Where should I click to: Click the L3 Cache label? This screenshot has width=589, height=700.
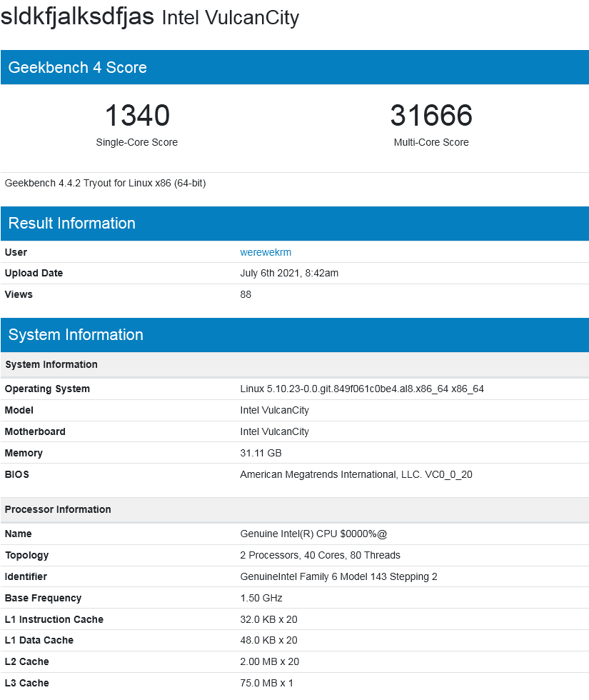pos(27,683)
